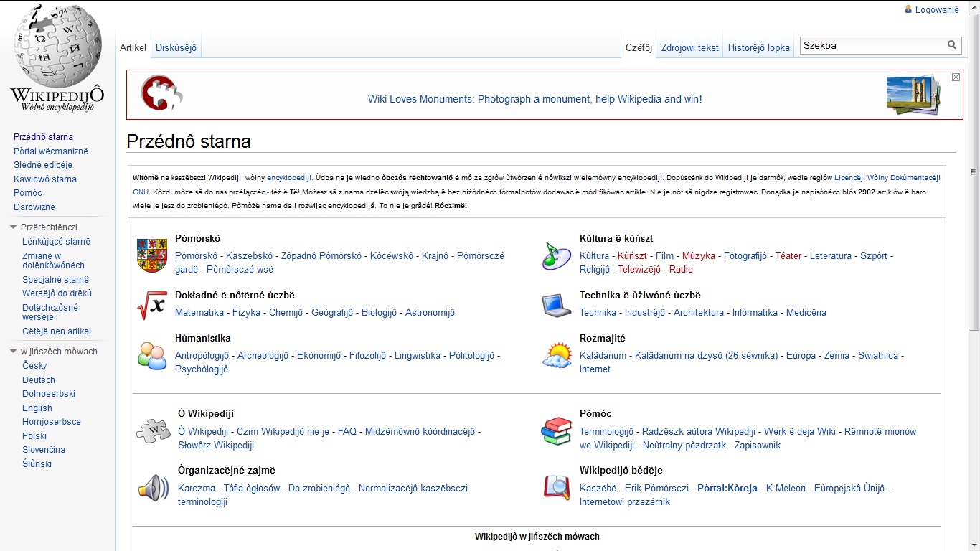Open the Internet link

pyautogui.click(x=595, y=369)
